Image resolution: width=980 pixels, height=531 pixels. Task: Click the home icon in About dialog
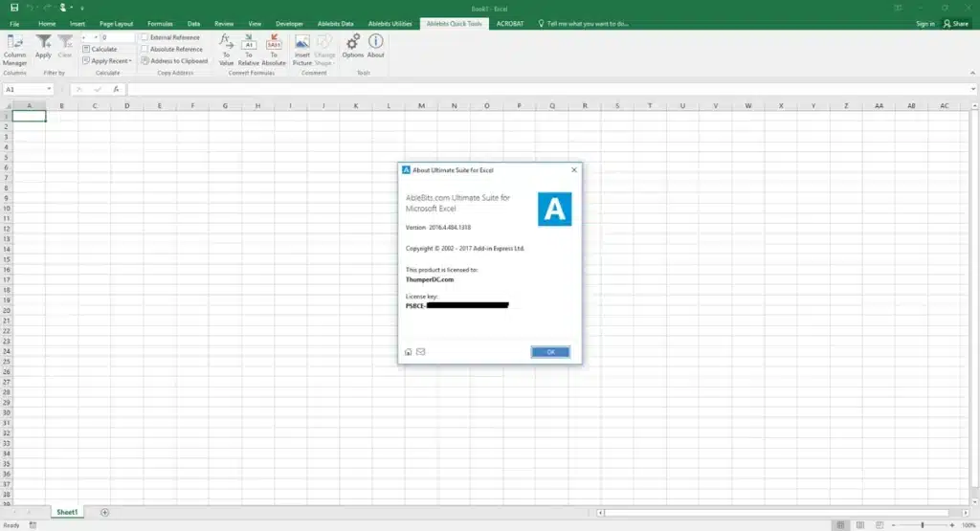(408, 352)
